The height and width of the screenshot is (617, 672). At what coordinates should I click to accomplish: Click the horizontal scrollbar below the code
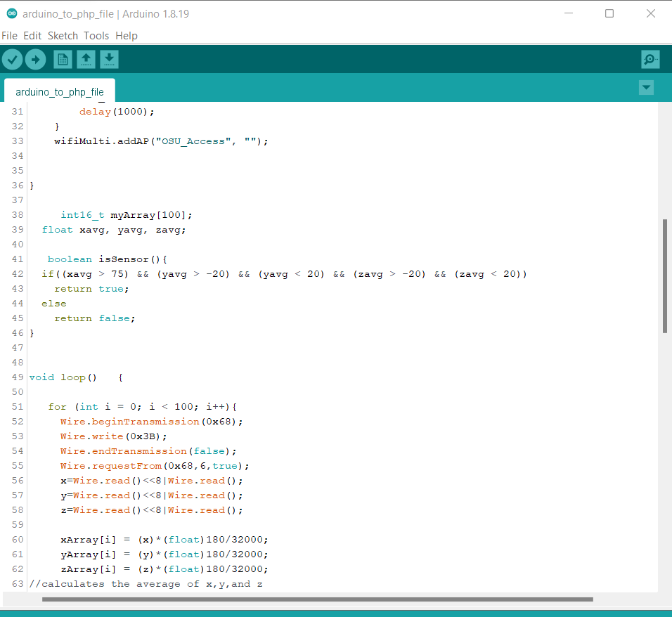click(x=317, y=599)
